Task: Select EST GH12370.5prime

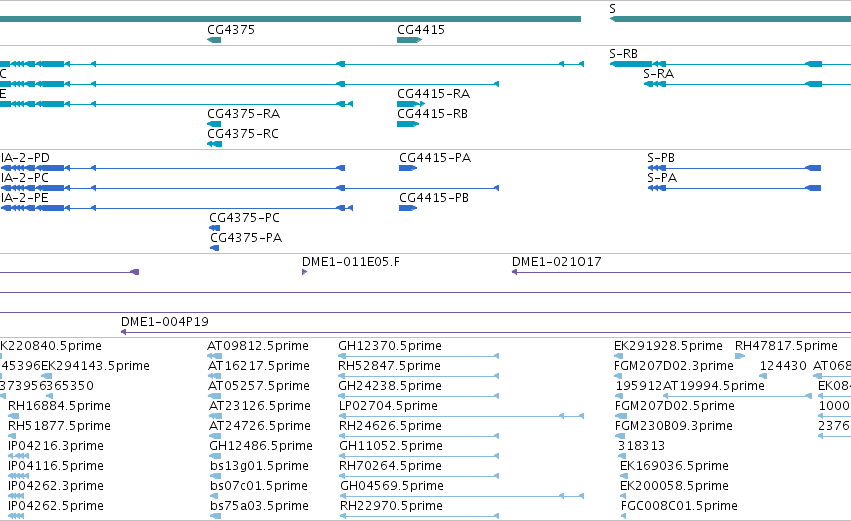Action: tap(390, 346)
